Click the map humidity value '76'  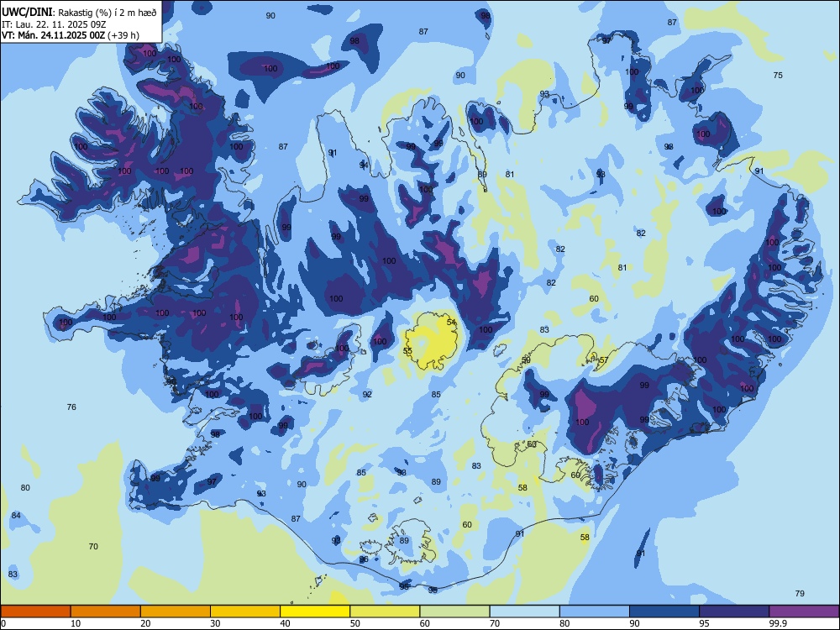(x=71, y=407)
